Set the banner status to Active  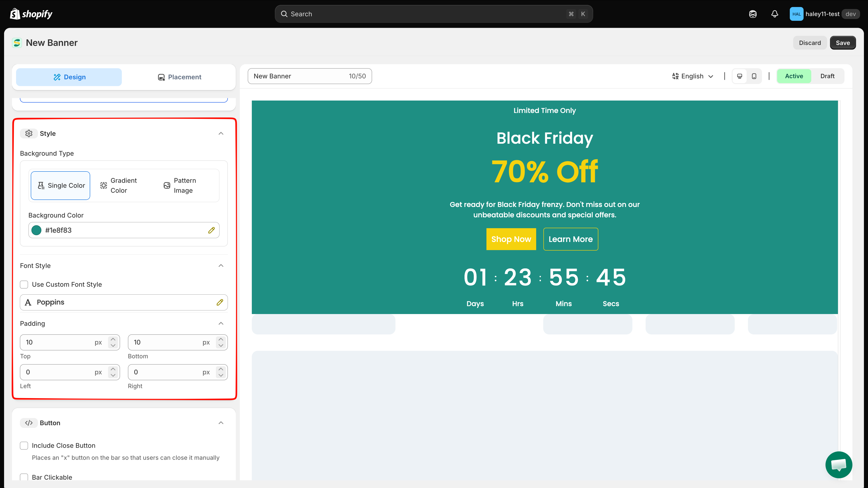coord(794,76)
